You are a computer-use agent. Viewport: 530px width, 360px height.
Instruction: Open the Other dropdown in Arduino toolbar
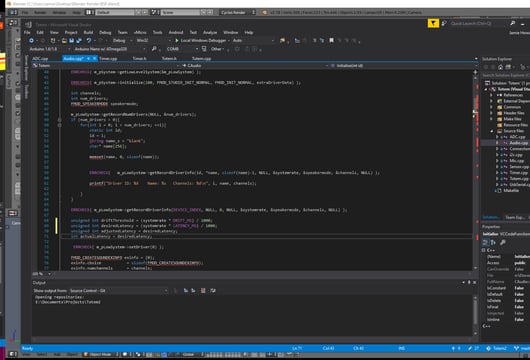(217, 49)
